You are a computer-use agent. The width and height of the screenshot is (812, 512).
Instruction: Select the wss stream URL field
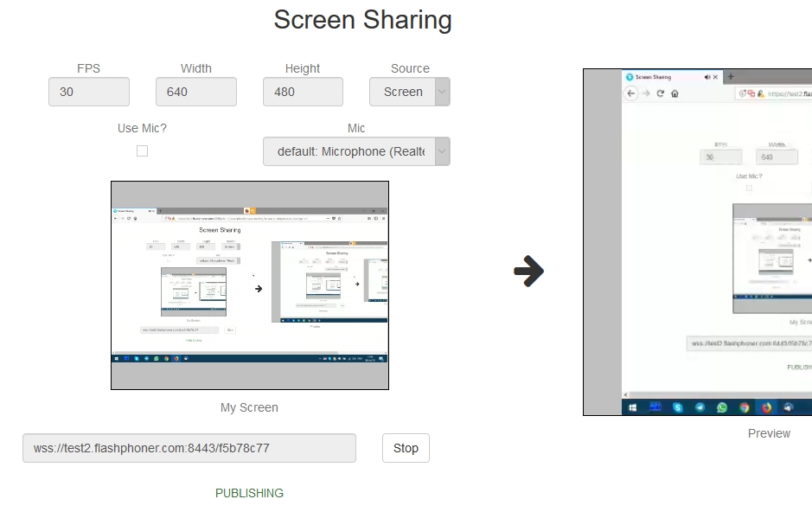point(189,448)
